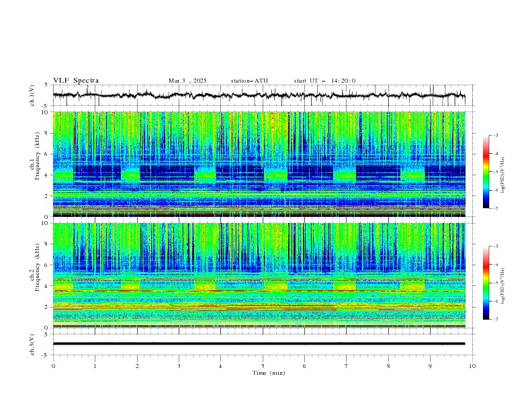
Task: Click the ch.1 'Frequency (kHz)' axis label
Action: click(x=37, y=154)
